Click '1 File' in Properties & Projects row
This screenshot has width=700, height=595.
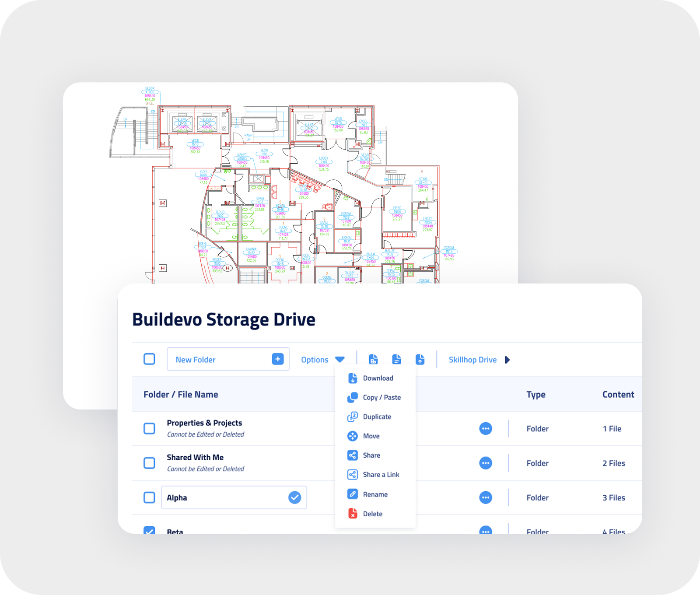(612, 429)
